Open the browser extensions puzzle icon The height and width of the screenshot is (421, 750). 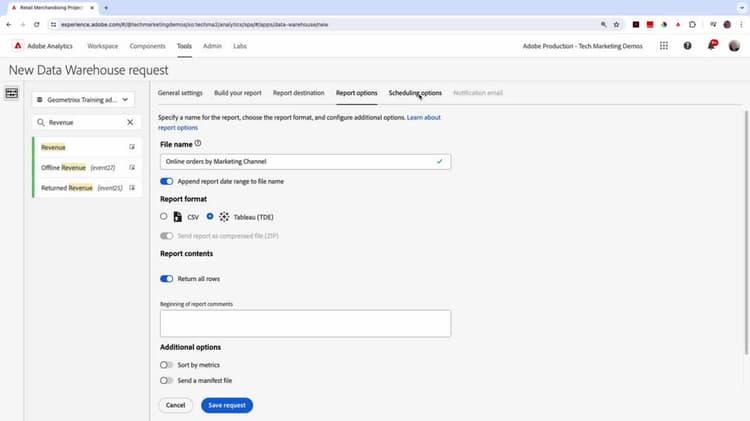(x=692, y=24)
